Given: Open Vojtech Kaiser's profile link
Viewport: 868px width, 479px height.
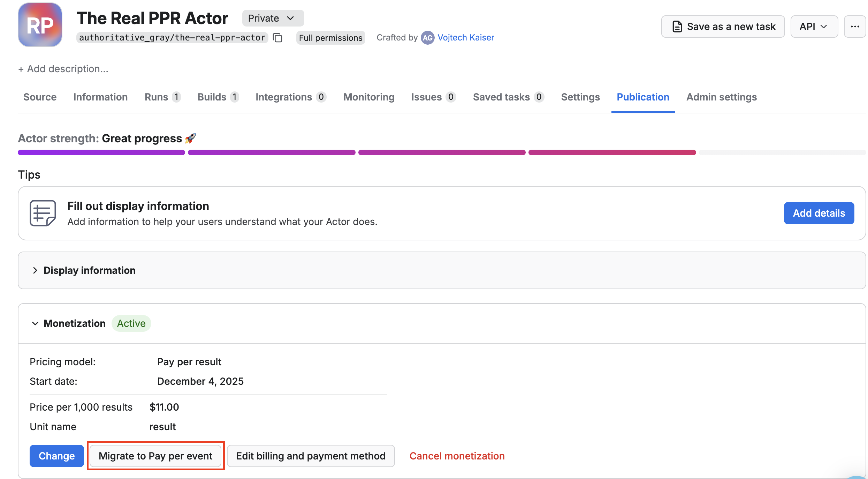Looking at the screenshot, I should [466, 38].
